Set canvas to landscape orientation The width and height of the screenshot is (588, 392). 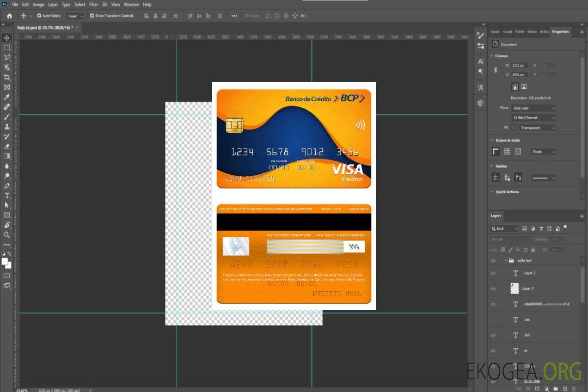coord(524,87)
